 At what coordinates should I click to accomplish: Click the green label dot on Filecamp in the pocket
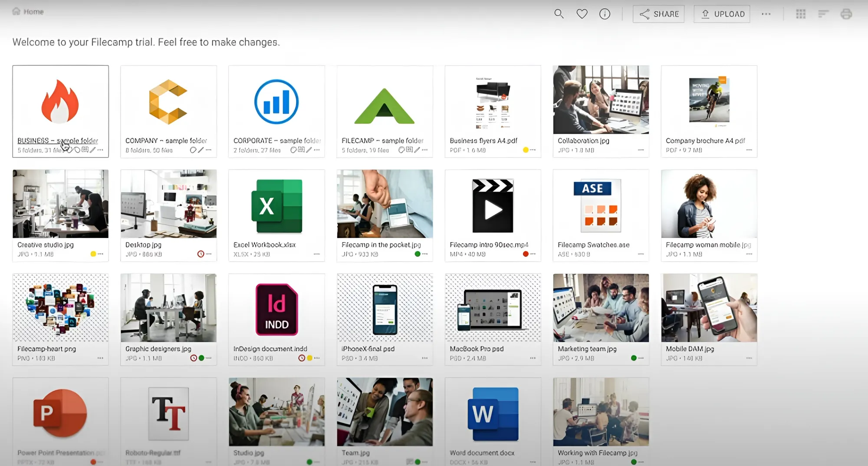[x=418, y=254]
